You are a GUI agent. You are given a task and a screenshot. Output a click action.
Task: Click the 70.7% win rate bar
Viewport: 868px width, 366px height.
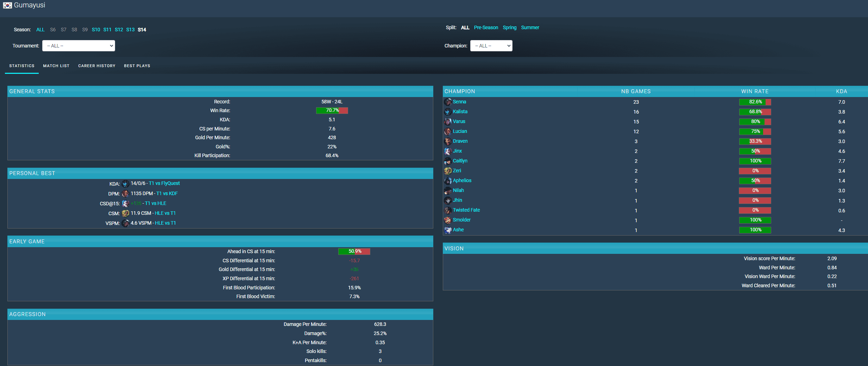click(332, 110)
